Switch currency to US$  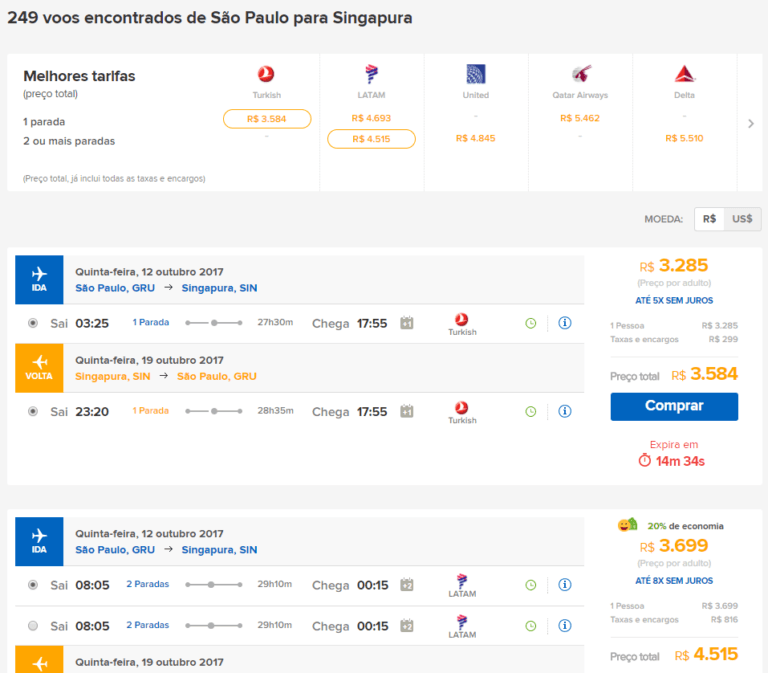742,219
